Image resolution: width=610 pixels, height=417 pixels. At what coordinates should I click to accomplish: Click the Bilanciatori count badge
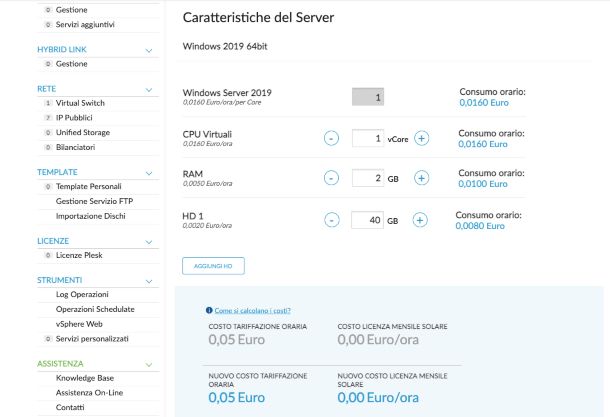48,147
